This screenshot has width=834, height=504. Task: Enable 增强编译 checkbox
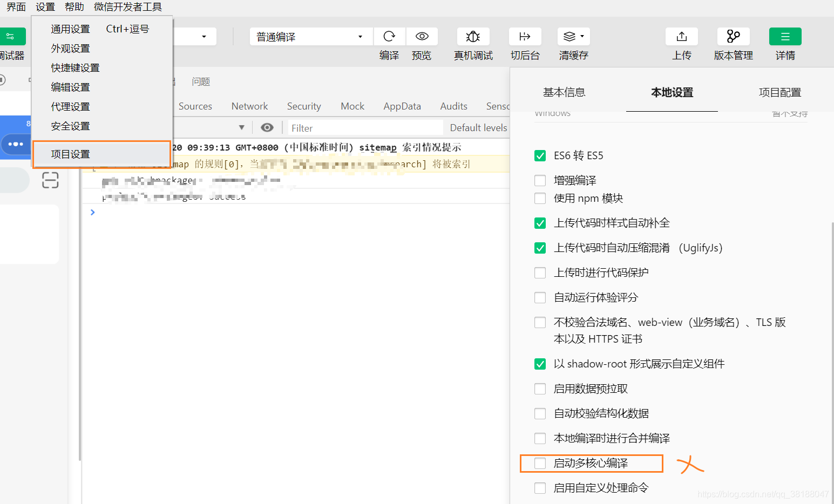point(540,180)
